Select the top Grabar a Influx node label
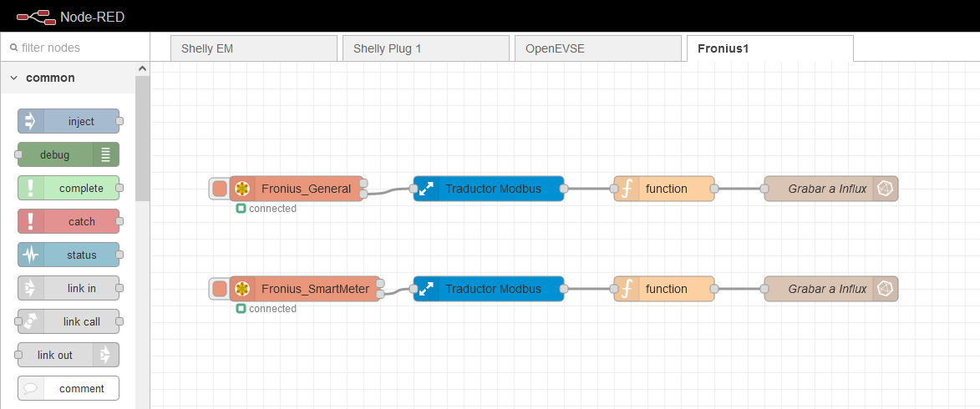The height and width of the screenshot is (409, 980). click(827, 189)
